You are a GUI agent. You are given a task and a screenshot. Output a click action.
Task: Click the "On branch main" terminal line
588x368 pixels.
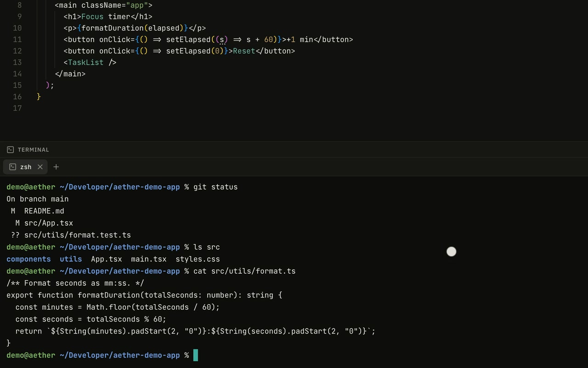(x=38, y=199)
